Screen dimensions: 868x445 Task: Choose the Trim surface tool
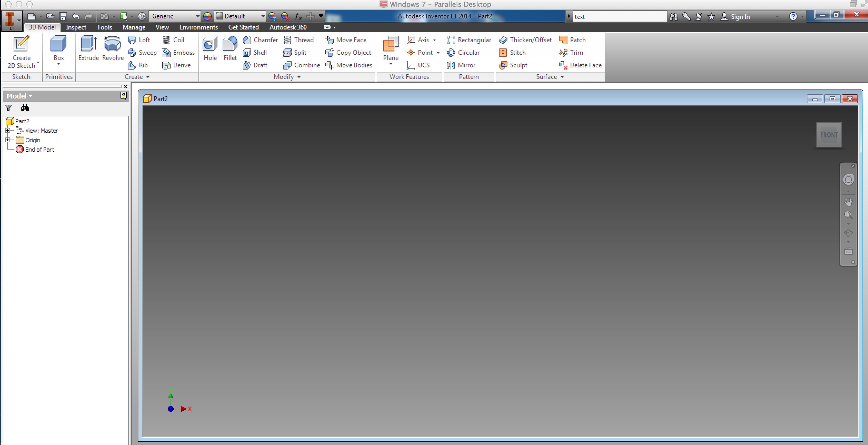pos(571,53)
